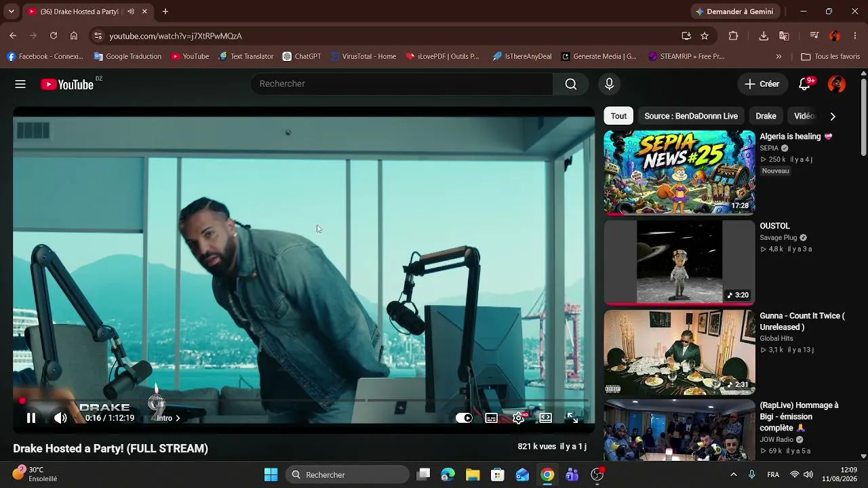868x488 pixels.
Task: Click the Savage Plug channel name
Action: click(778, 238)
